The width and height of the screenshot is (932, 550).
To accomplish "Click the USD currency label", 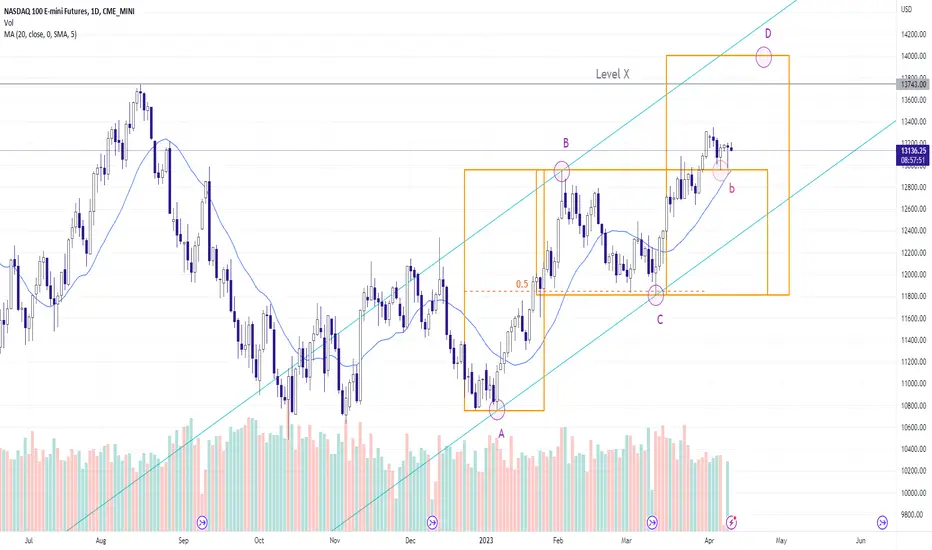I will [906, 9].
